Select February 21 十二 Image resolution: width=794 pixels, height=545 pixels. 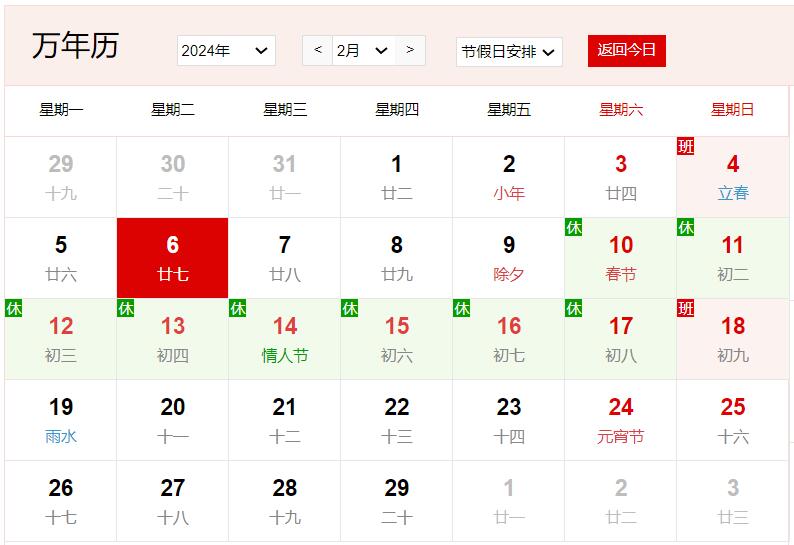pyautogui.click(x=285, y=420)
